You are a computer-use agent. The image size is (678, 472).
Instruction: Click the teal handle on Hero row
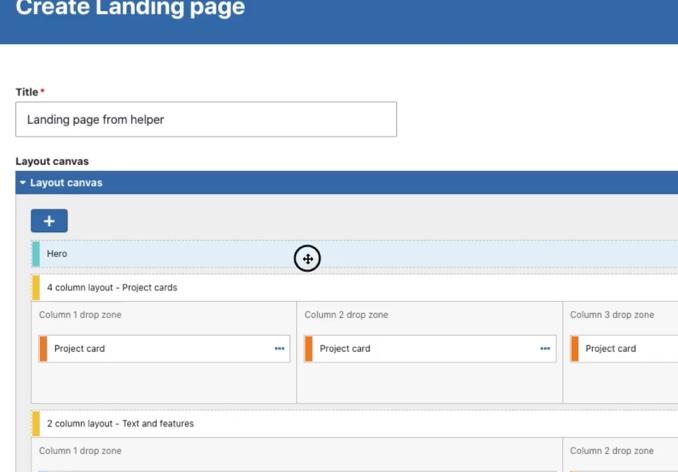pyautogui.click(x=36, y=254)
